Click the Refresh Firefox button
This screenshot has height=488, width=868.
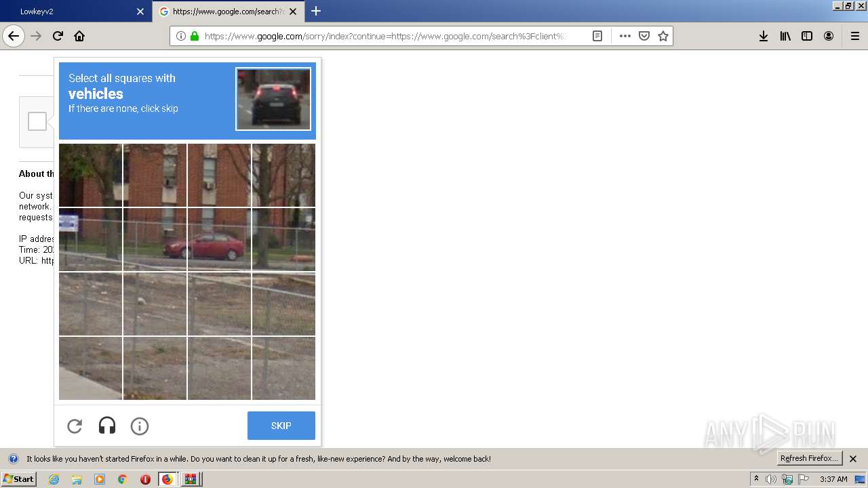pyautogui.click(x=810, y=458)
